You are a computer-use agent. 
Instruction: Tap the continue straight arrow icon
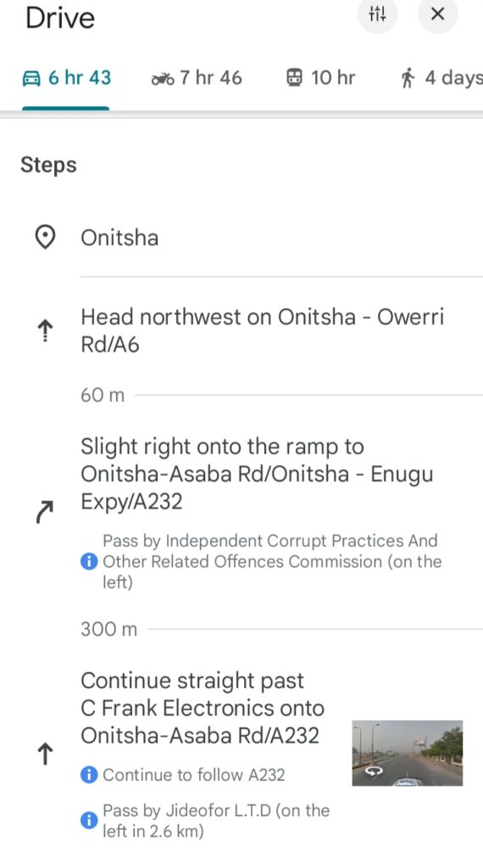click(45, 754)
